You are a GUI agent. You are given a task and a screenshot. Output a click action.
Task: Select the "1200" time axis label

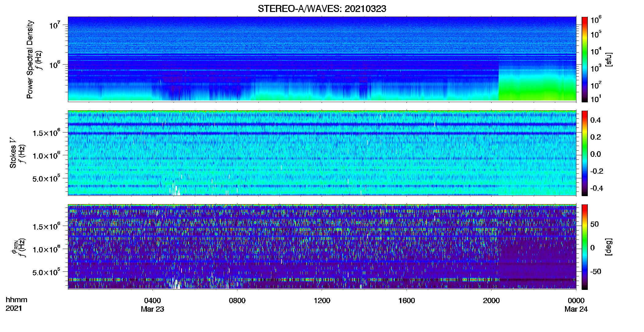pyautogui.click(x=322, y=301)
